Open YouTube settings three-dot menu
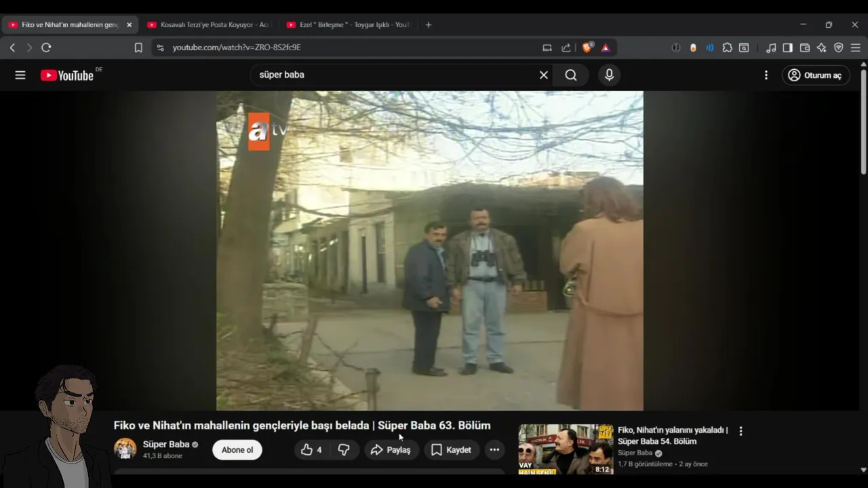 coord(766,75)
